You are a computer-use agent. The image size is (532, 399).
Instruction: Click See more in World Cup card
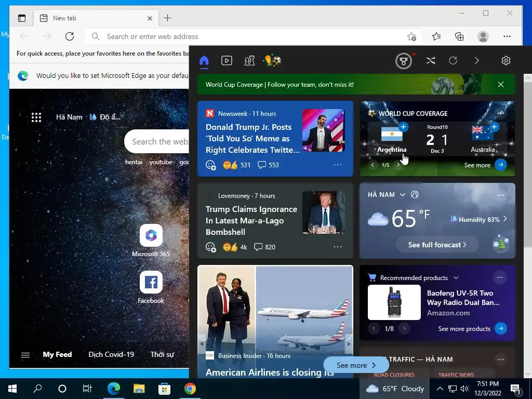click(485, 165)
